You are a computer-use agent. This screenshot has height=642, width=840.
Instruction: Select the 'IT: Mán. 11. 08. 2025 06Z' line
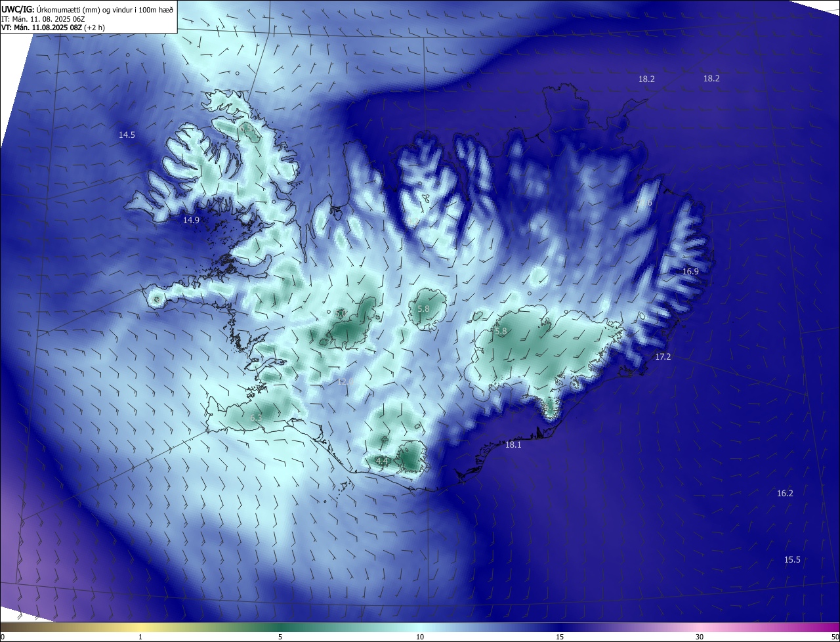(x=43, y=18)
